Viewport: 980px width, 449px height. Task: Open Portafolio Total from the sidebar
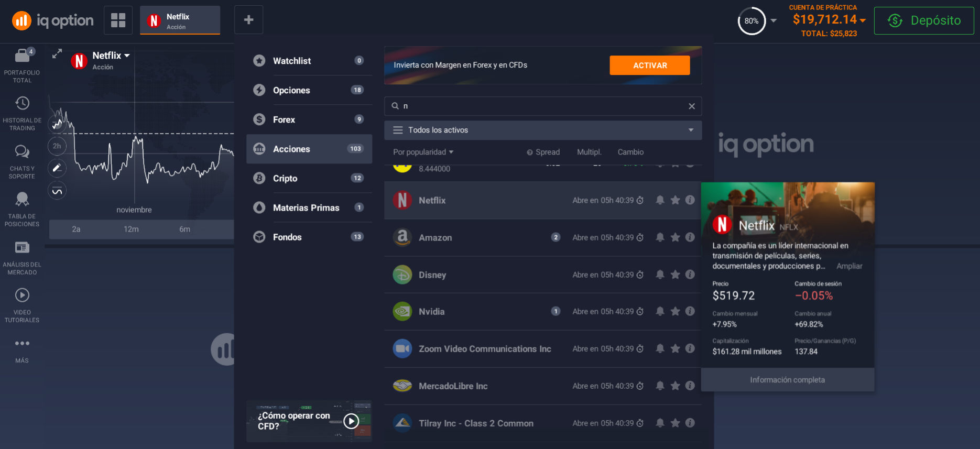pos(22,65)
